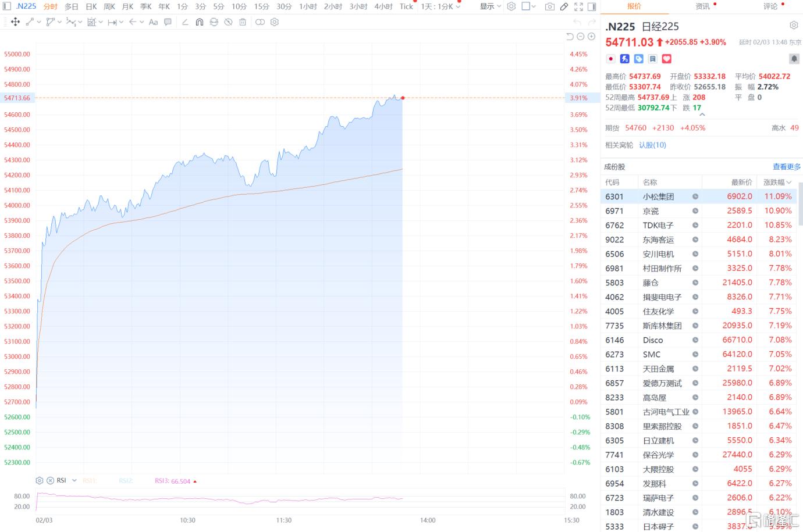Viewport: 803px width, 532px height.
Task: Open the TDK电子 constituent row
Action: point(699,225)
